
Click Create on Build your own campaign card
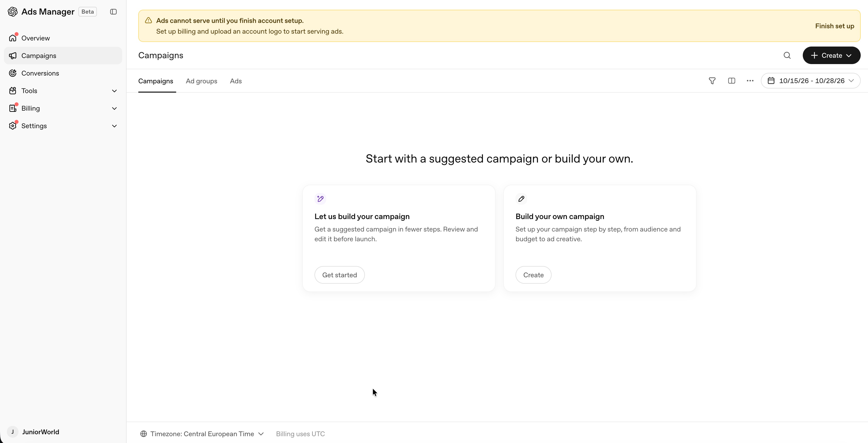(533, 275)
